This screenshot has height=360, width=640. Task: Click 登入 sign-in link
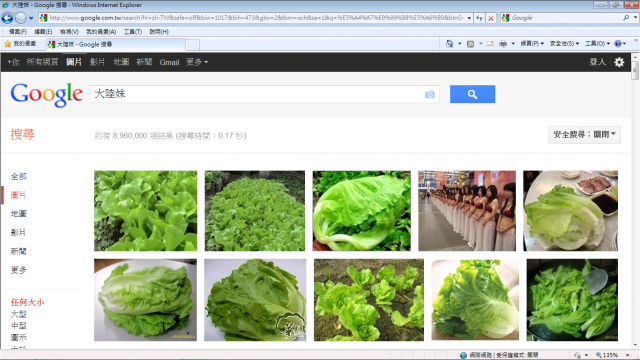coord(598,62)
